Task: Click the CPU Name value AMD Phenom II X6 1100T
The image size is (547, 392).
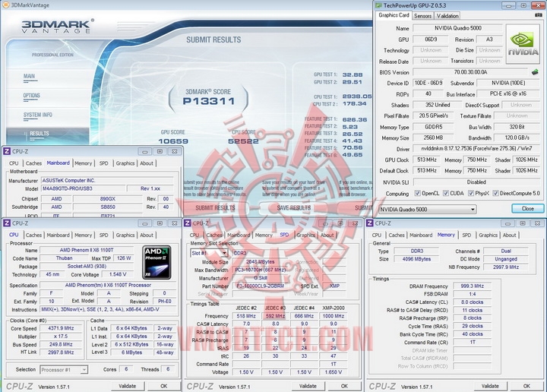Action: tap(86, 250)
